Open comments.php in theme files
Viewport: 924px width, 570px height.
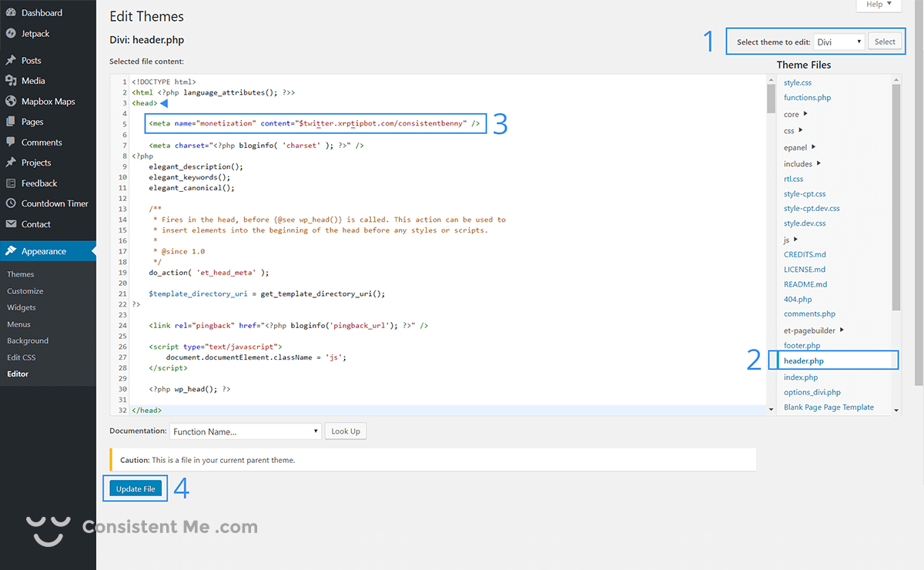coord(809,314)
